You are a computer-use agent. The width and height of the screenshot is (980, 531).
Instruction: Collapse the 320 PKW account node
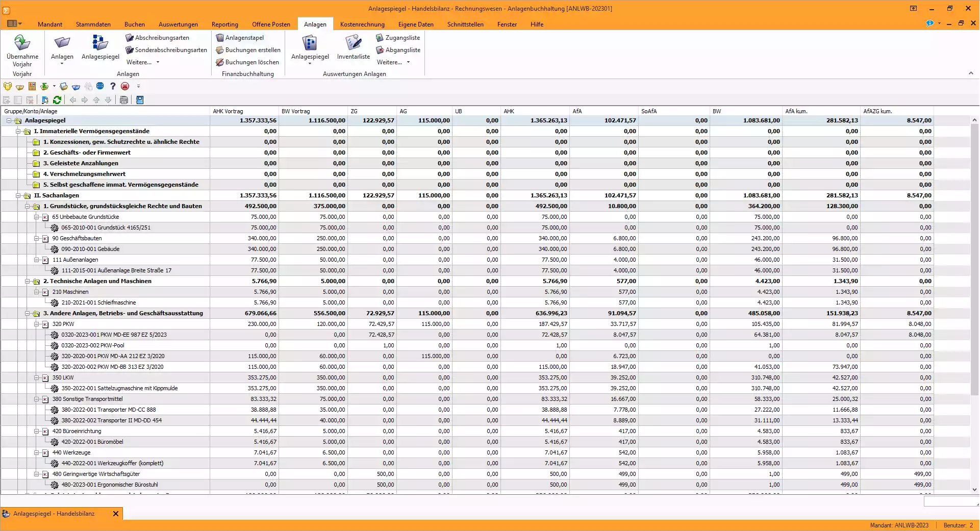[36, 324]
